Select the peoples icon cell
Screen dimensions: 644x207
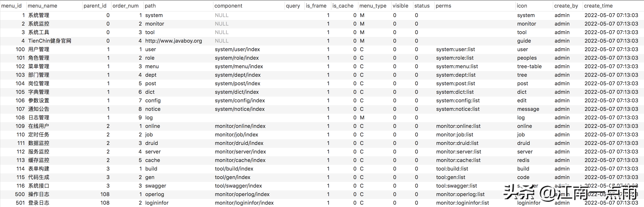point(527,58)
